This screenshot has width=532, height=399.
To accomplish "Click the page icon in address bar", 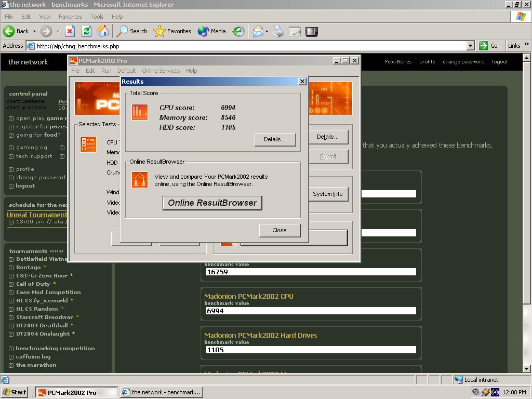I will pyautogui.click(x=31, y=46).
